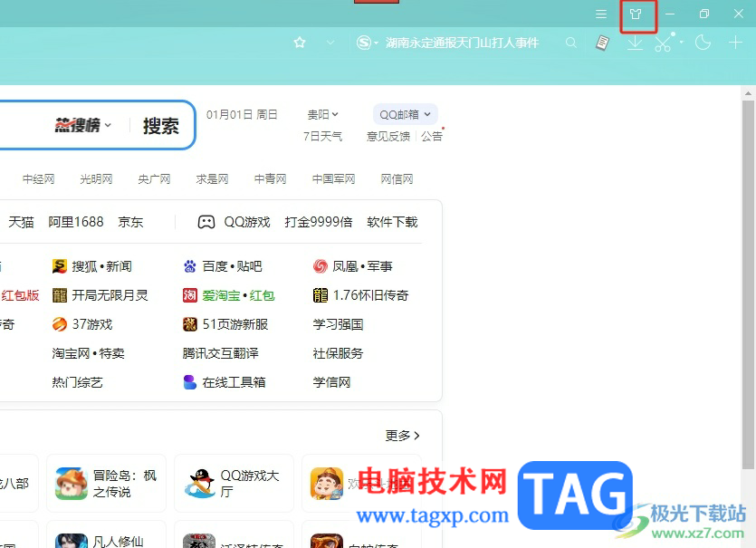The width and height of the screenshot is (756, 548).
Task: Open the browser main menu icon
Action: tap(601, 14)
